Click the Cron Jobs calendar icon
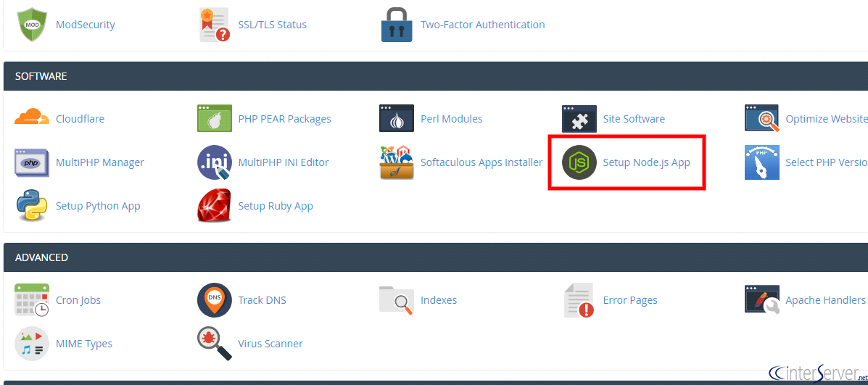Image resolution: width=868 pixels, height=385 pixels. pos(32,300)
